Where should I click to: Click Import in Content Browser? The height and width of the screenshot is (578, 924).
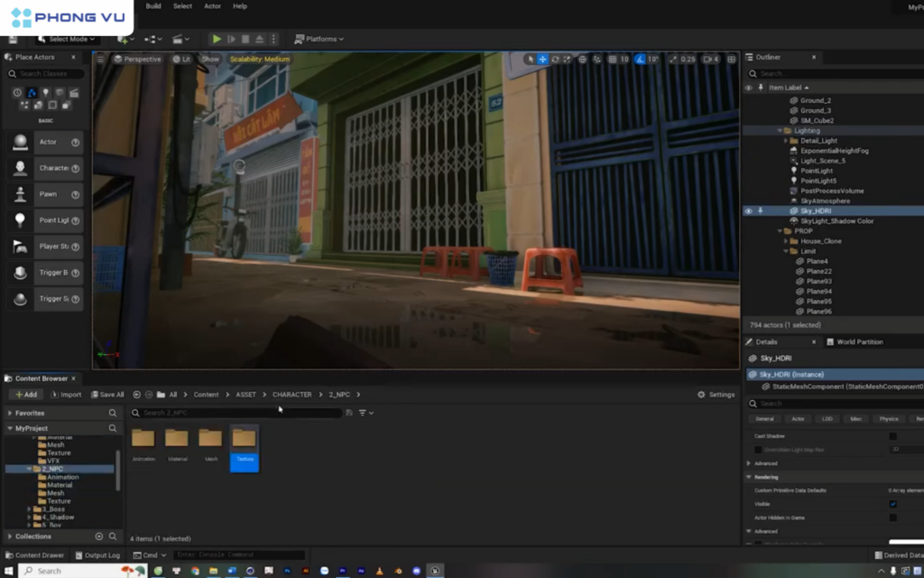66,396
